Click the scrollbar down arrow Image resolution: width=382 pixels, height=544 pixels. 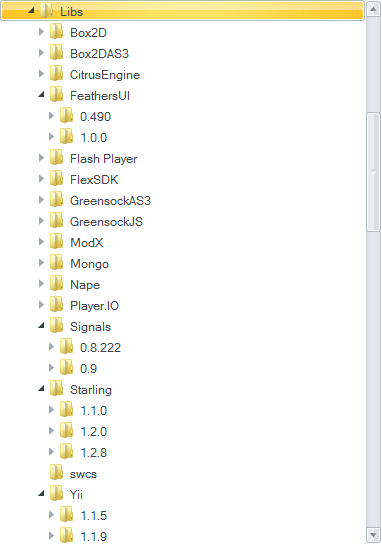click(373, 535)
